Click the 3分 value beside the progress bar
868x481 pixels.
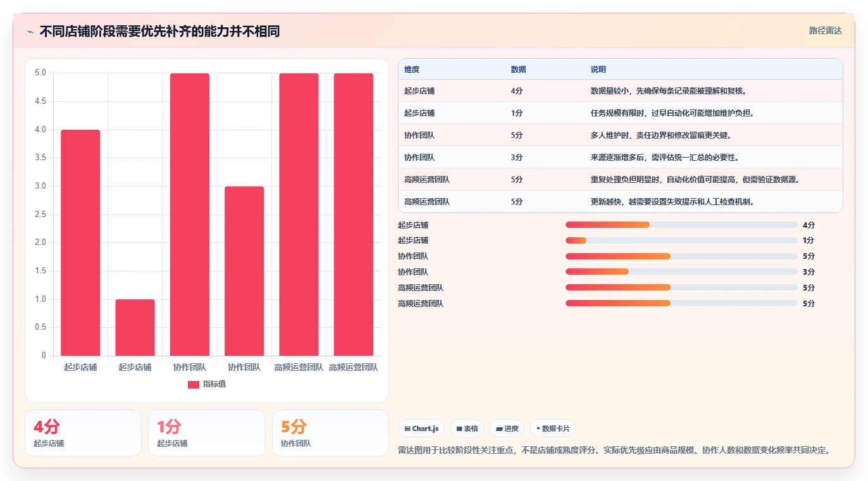pos(809,272)
